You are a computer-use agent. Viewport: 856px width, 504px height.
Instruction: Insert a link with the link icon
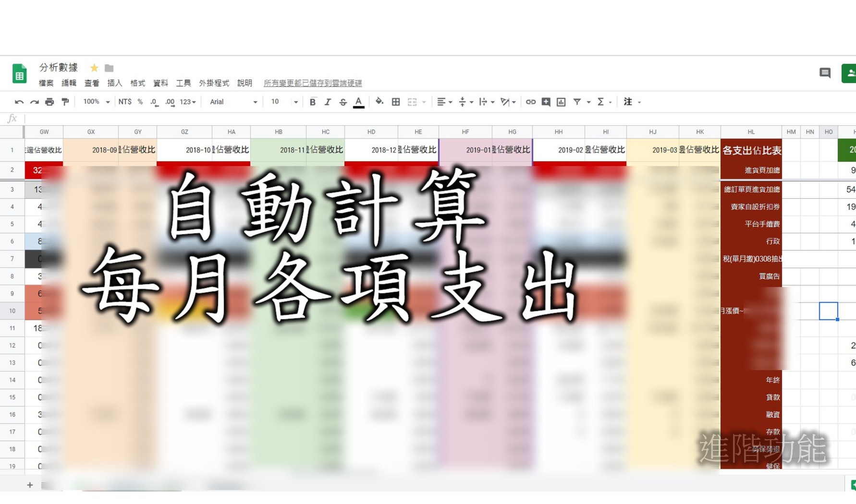(x=531, y=102)
